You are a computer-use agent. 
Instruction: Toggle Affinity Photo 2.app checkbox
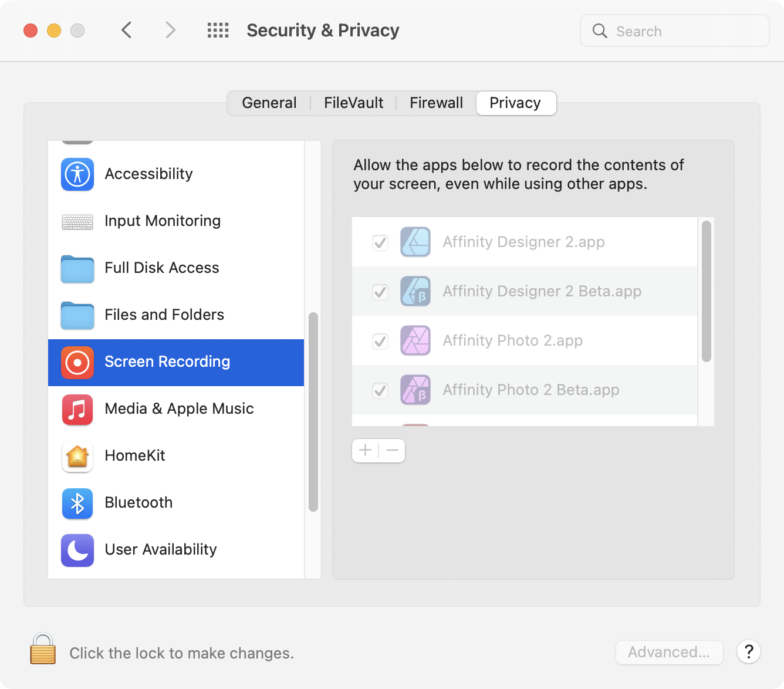(x=380, y=341)
